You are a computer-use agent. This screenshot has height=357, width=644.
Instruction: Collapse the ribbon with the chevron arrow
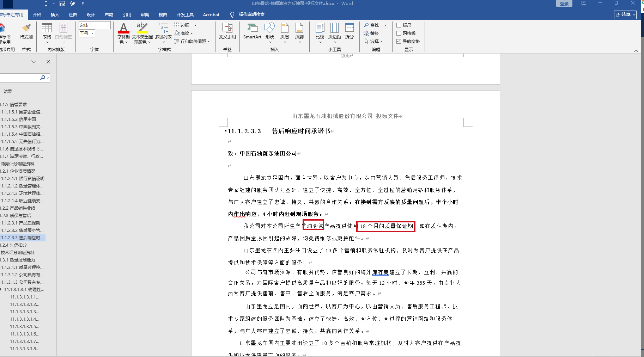tap(636, 51)
